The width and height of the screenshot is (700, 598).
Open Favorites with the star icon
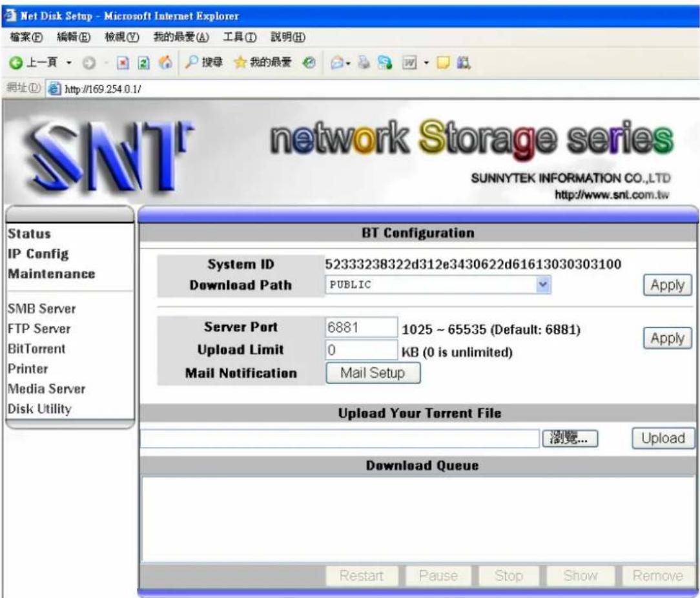click(x=240, y=63)
